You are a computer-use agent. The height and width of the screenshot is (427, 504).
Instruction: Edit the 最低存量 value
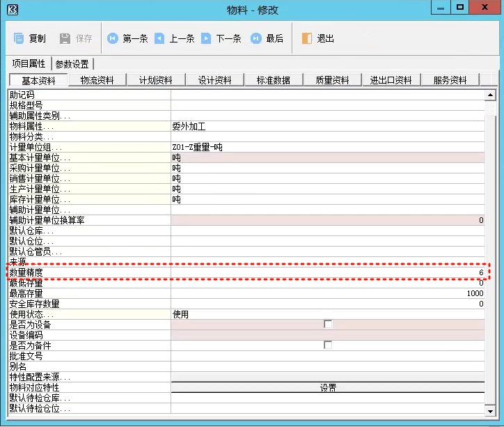pyautogui.click(x=328, y=283)
